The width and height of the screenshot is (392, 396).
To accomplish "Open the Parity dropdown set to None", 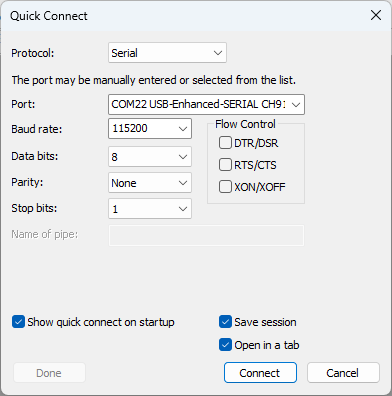I will pyautogui.click(x=183, y=183).
